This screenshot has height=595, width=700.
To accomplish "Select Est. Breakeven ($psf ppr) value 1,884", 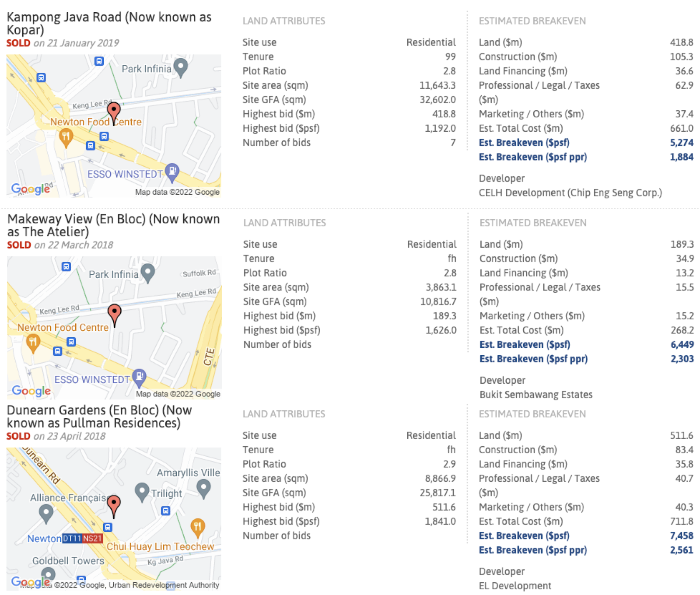I will 681,157.
